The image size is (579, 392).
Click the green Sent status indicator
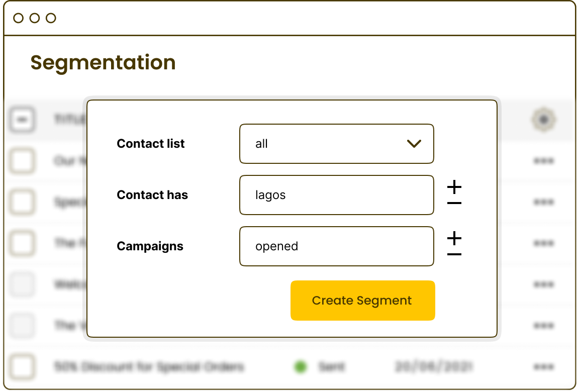pyautogui.click(x=301, y=367)
